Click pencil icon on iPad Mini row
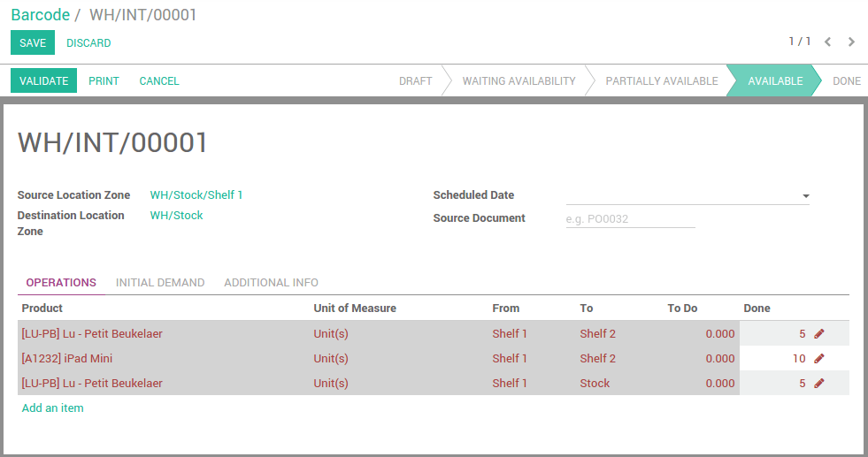Viewport: 868px width, 457px height. [x=818, y=359]
